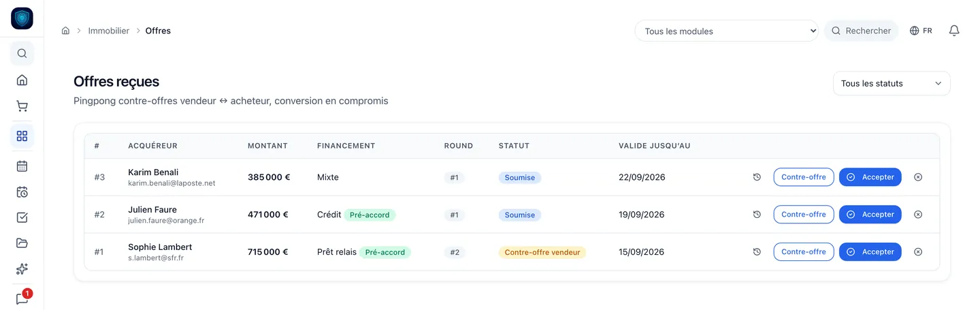980x310 pixels.
Task: Select the grid modules sidebar icon
Action: click(x=22, y=136)
